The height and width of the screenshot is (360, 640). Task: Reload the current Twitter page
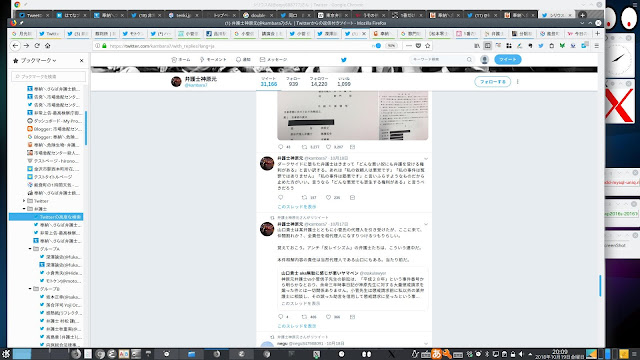(37, 46)
